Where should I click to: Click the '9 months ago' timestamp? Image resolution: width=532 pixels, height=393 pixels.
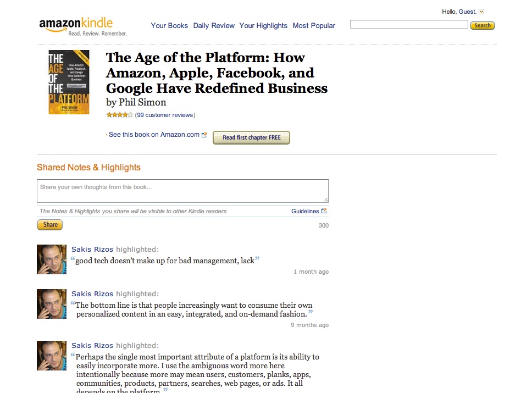coord(309,325)
